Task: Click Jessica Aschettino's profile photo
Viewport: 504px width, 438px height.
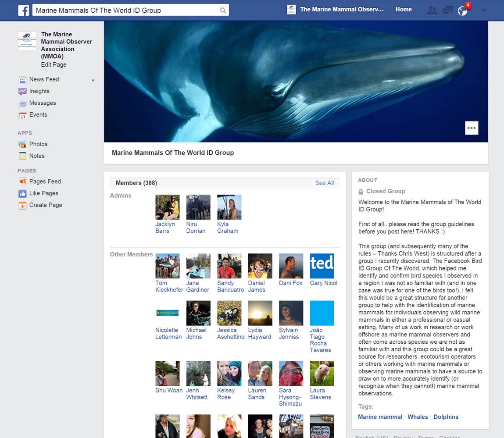Action: pos(229,313)
